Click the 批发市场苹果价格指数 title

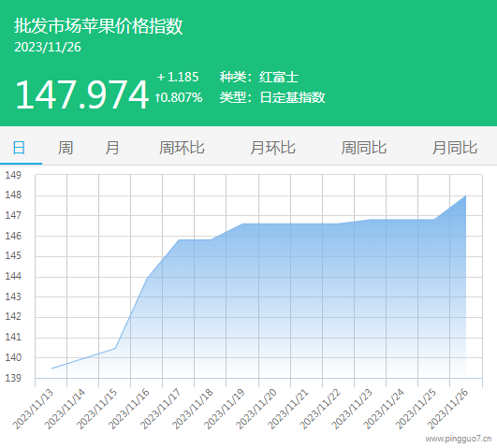click(x=98, y=25)
